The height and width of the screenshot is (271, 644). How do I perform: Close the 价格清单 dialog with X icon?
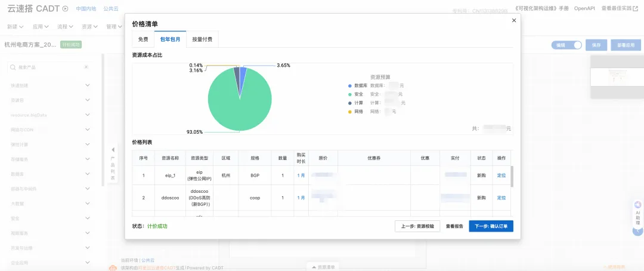[514, 20]
